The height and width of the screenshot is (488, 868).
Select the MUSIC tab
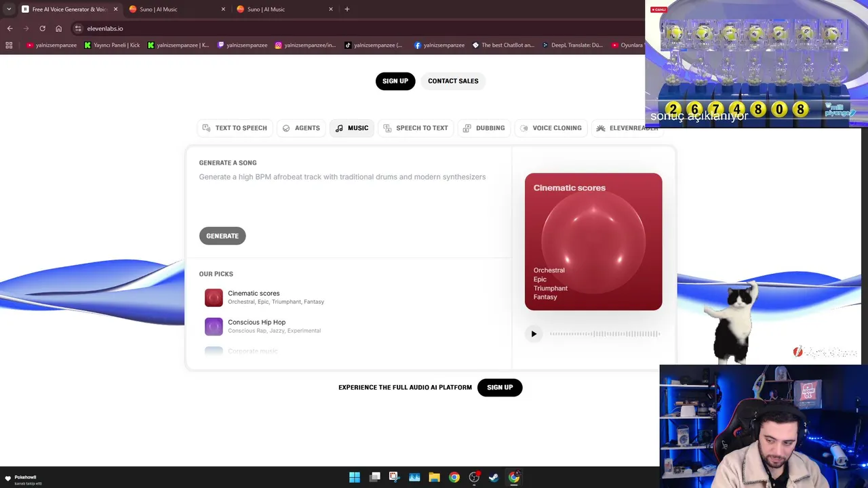pyautogui.click(x=352, y=128)
